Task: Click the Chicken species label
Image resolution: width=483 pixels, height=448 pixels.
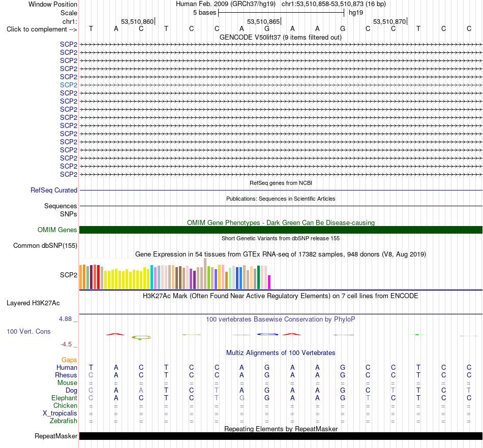Action: pos(65,405)
